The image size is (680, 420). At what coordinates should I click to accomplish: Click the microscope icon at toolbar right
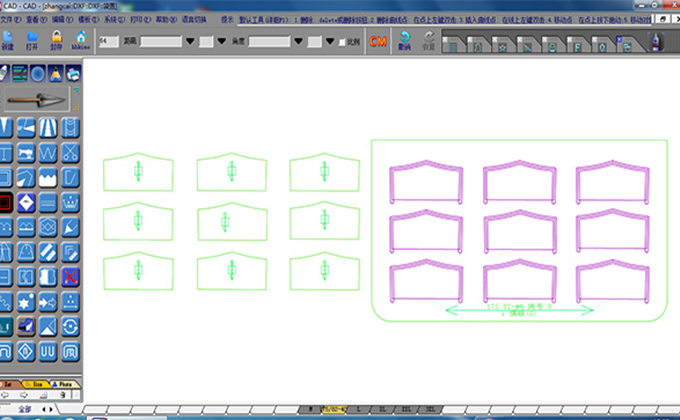point(655,42)
